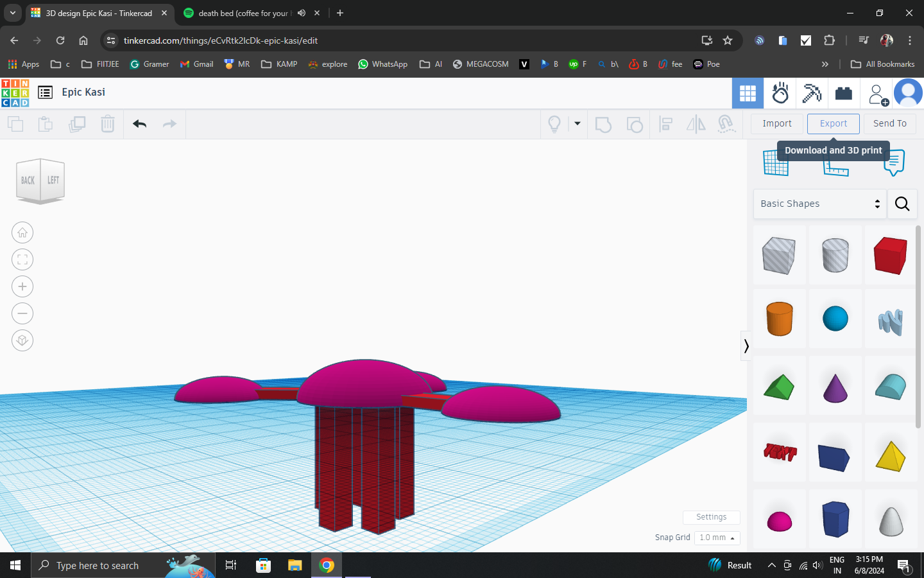Switch to 3D design grid view
Screen dimensions: 924x578
[x=748, y=94]
